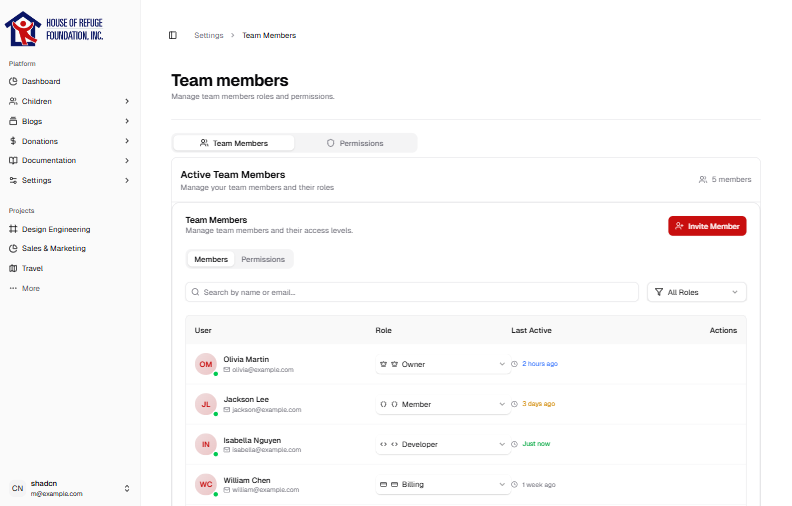The image size is (792, 506).
Task: Click the mail icon by jackson@example.com
Action: [x=227, y=410]
